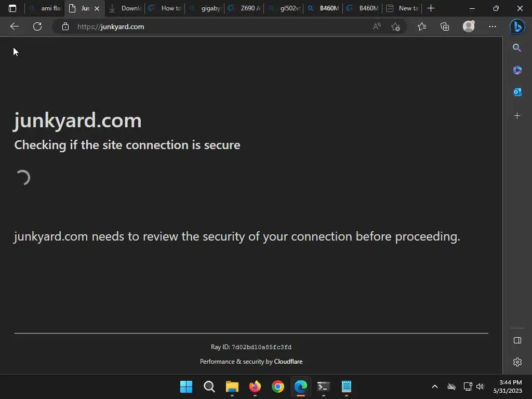Open the network status tray icon
This screenshot has width=532, height=399.
[468, 387]
